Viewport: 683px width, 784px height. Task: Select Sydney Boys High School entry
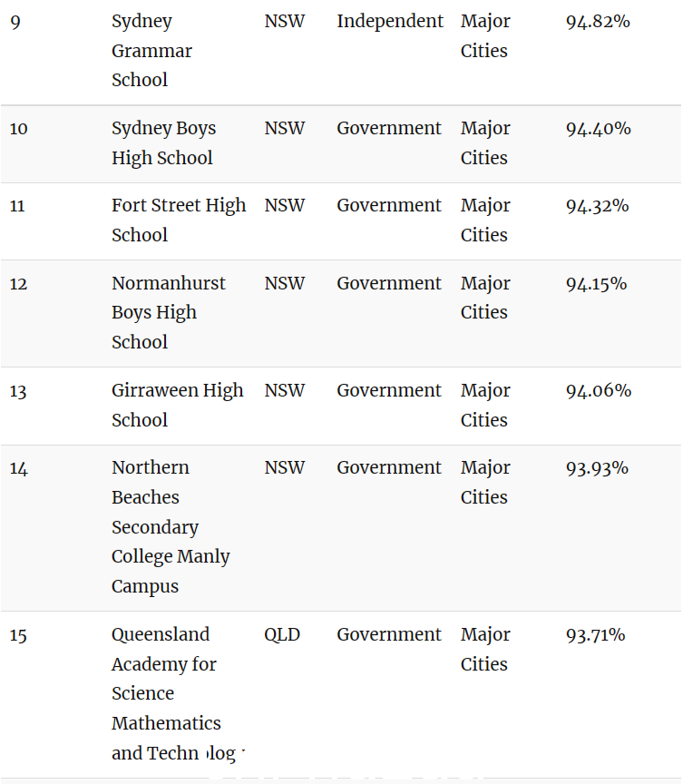pos(163,143)
